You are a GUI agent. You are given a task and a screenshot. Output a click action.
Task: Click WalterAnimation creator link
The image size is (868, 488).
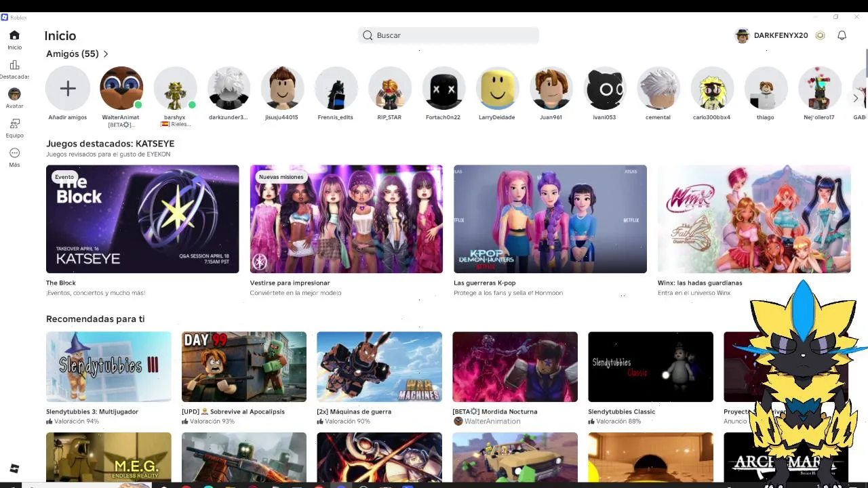[x=492, y=421]
